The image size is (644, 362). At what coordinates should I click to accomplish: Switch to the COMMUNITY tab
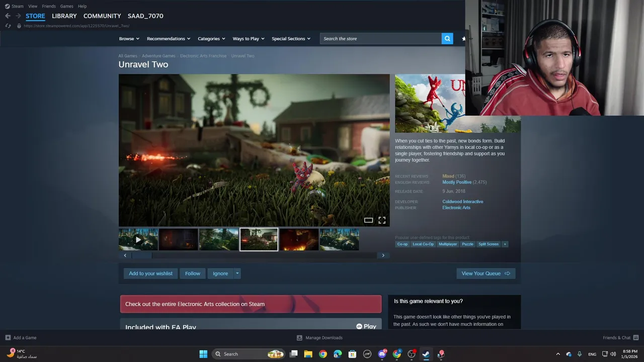click(x=102, y=16)
